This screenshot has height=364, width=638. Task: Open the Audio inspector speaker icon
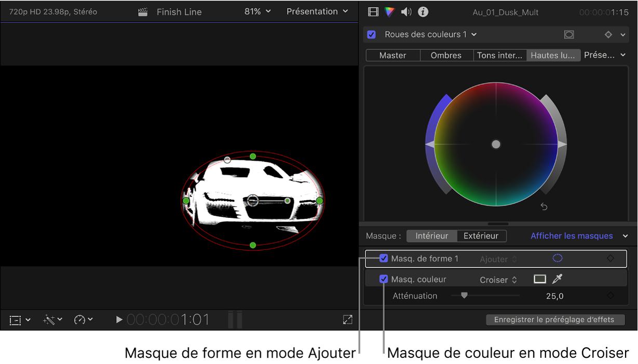[x=406, y=11]
